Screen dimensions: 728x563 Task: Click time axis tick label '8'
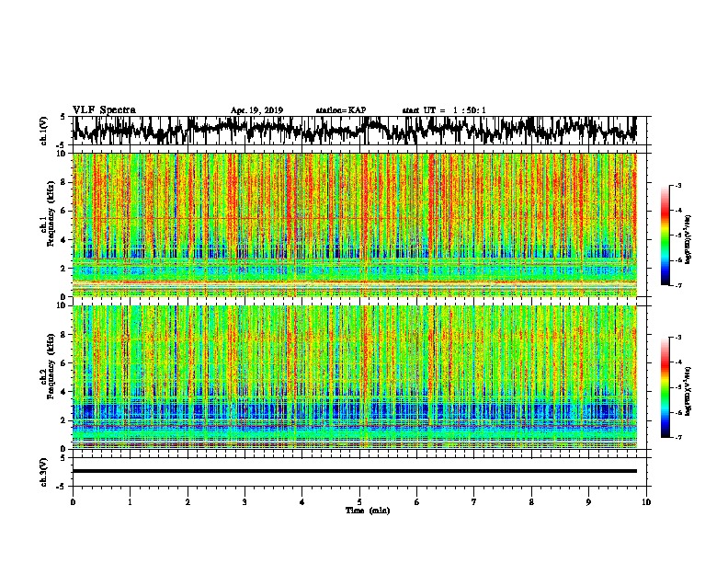tap(531, 502)
